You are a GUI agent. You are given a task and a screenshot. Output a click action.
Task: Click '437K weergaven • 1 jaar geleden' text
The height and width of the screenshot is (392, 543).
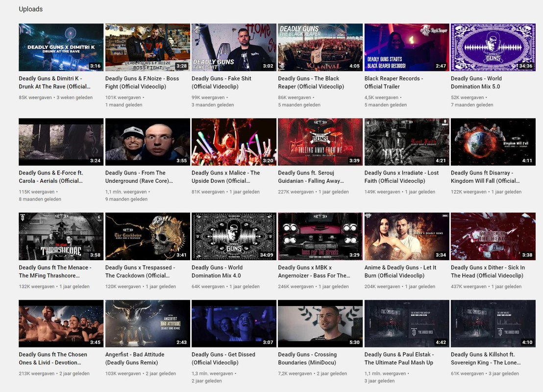pos(486,286)
